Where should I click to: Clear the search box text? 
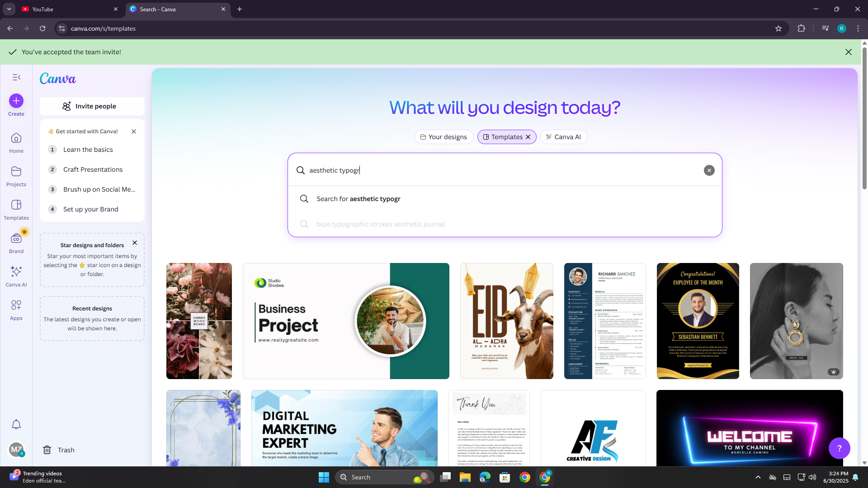pyautogui.click(x=709, y=170)
